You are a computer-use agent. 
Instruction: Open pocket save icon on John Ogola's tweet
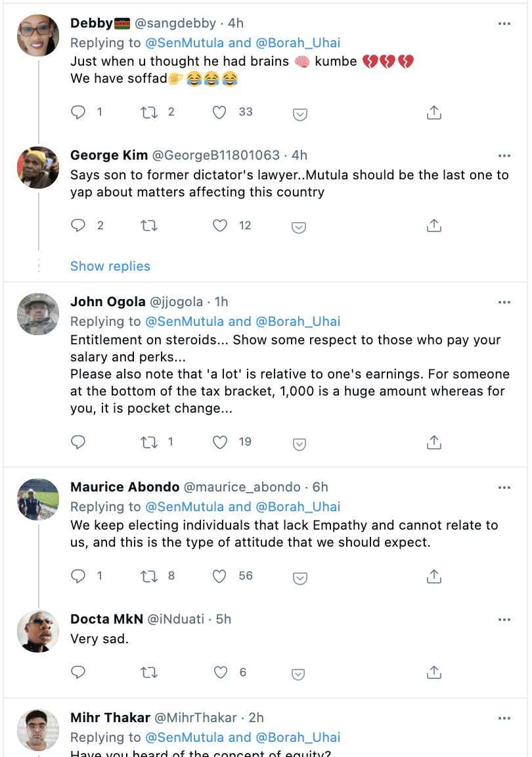[299, 444]
